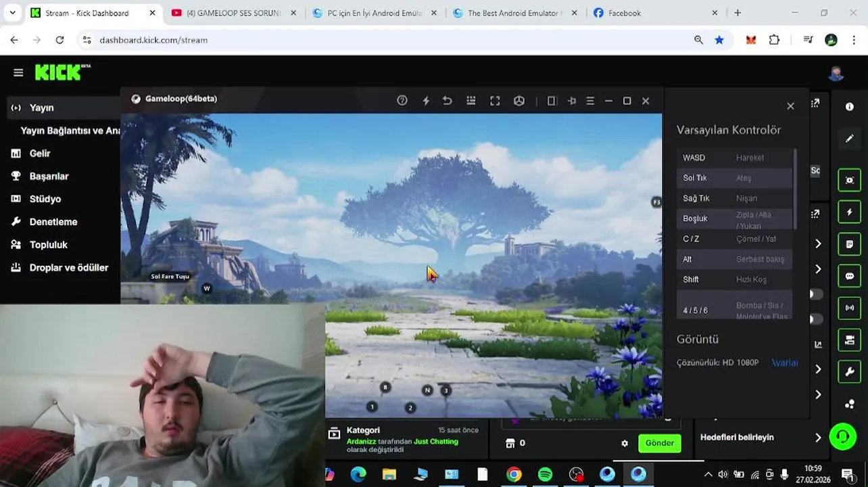Viewport: 868px width, 487px height.
Task: Open the Gelir sidebar section
Action: click(x=40, y=154)
